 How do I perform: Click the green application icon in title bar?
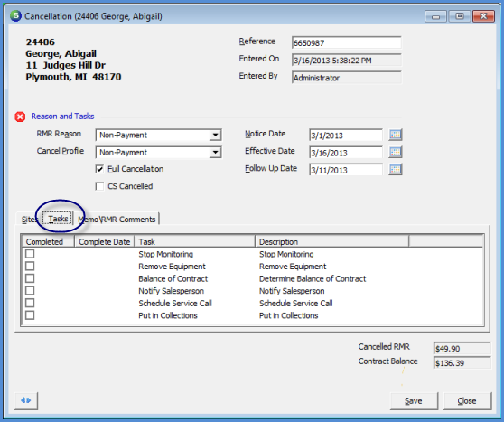pos(15,15)
